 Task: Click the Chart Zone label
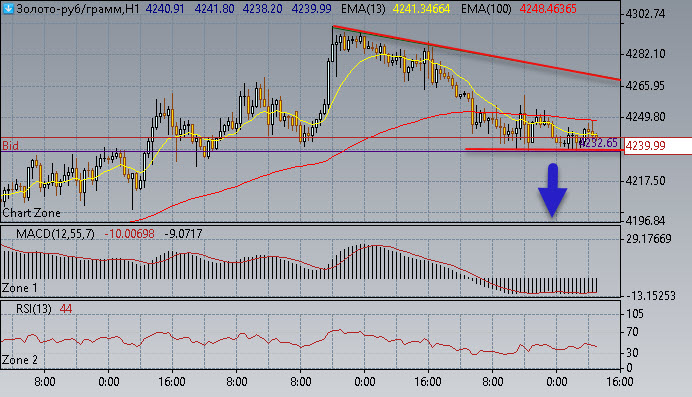coord(31,213)
